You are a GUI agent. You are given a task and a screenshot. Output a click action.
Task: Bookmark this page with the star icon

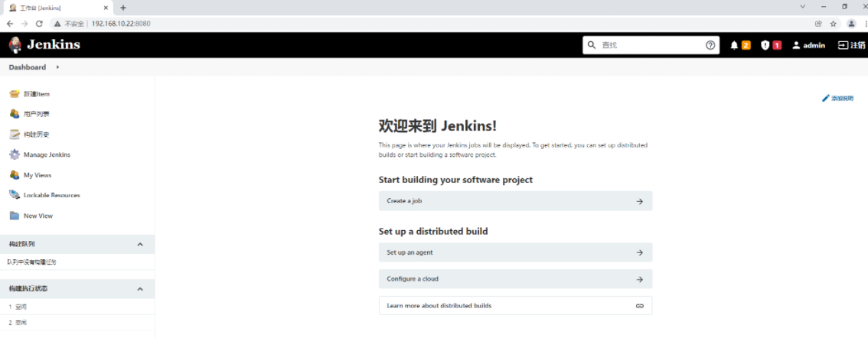833,24
